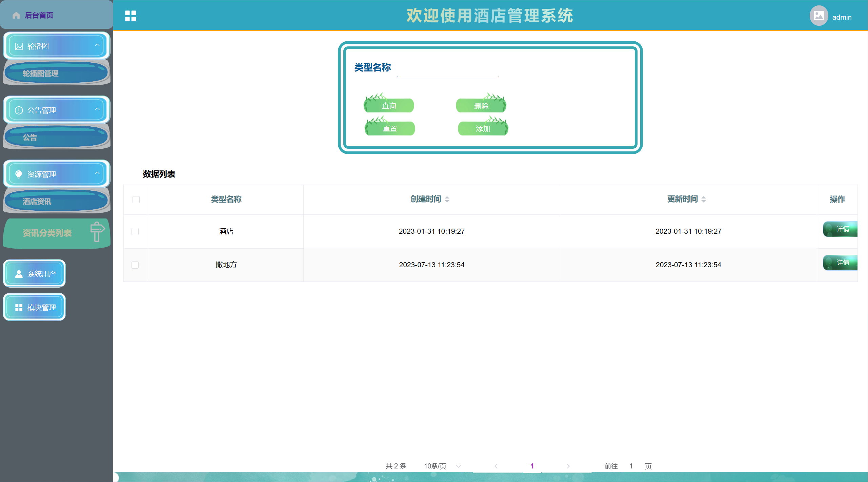Click the user icon on 系统用户

click(19, 274)
